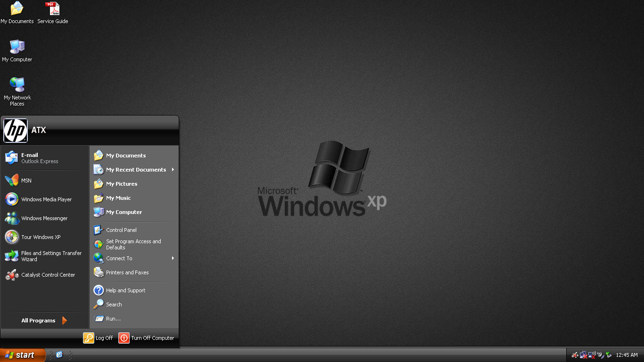Image resolution: width=644 pixels, height=362 pixels.
Task: Open Help and Support
Action: point(134,290)
